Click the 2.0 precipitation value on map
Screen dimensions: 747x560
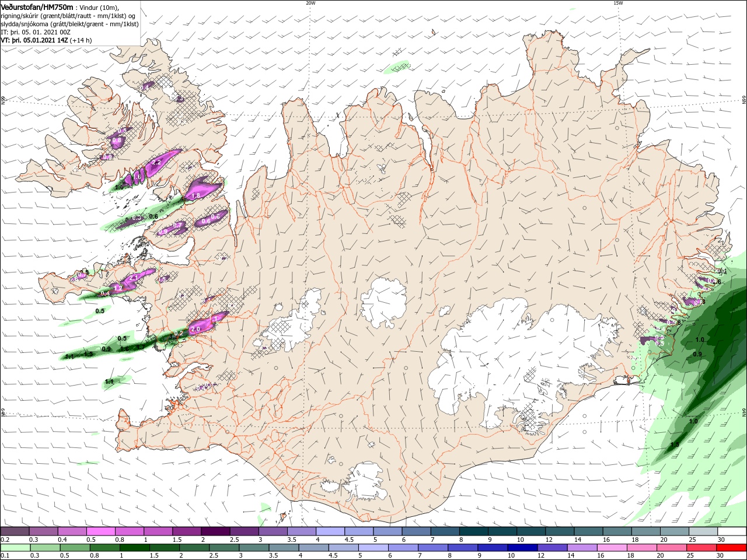point(196,329)
